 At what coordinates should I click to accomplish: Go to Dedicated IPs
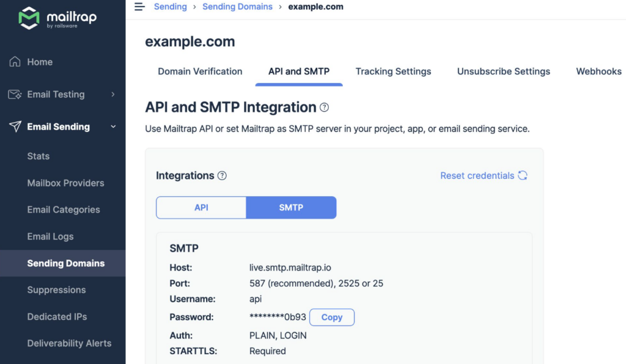[57, 316]
